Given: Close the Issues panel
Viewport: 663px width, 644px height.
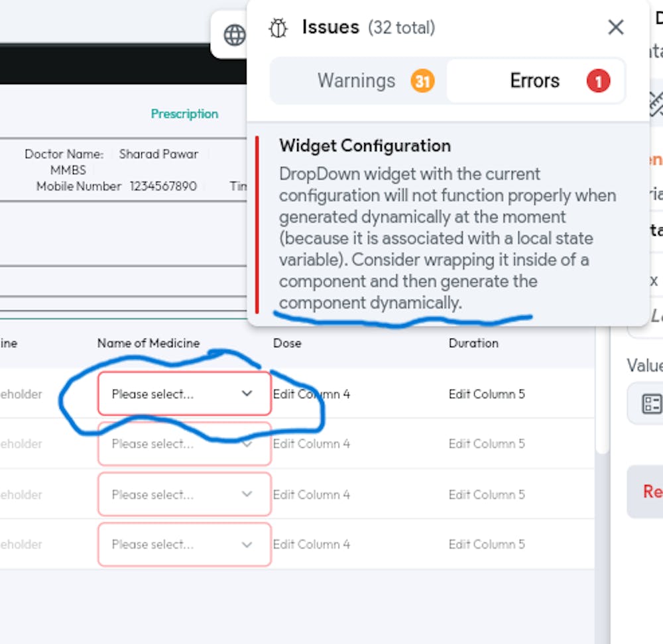Looking at the screenshot, I should (615, 27).
